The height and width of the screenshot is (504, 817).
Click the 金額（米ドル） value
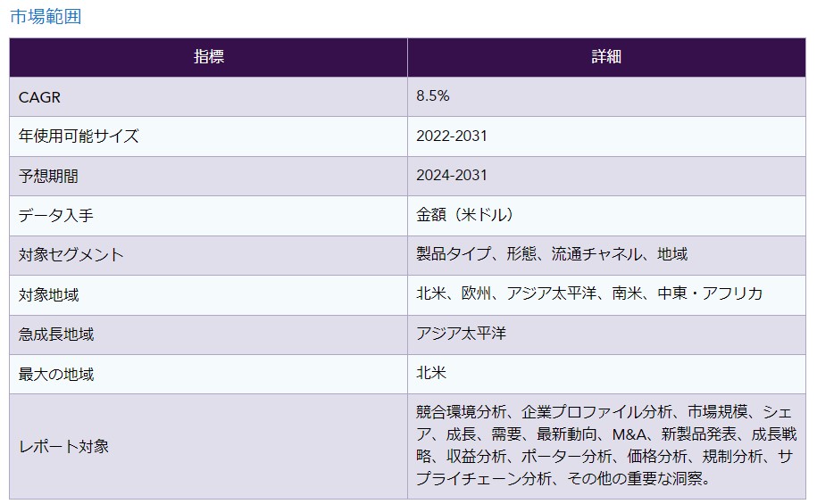coord(465,214)
